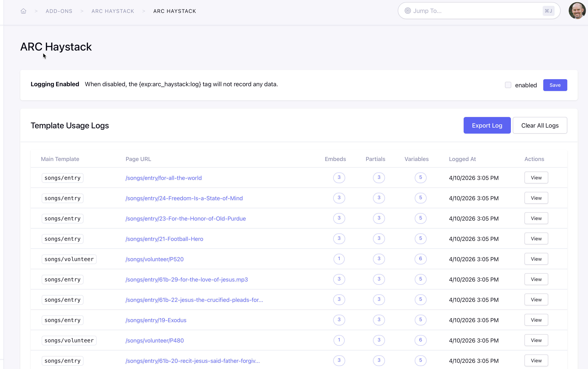View log for 61b-29-for-the-love-of-jesus.mp3

pyautogui.click(x=536, y=279)
